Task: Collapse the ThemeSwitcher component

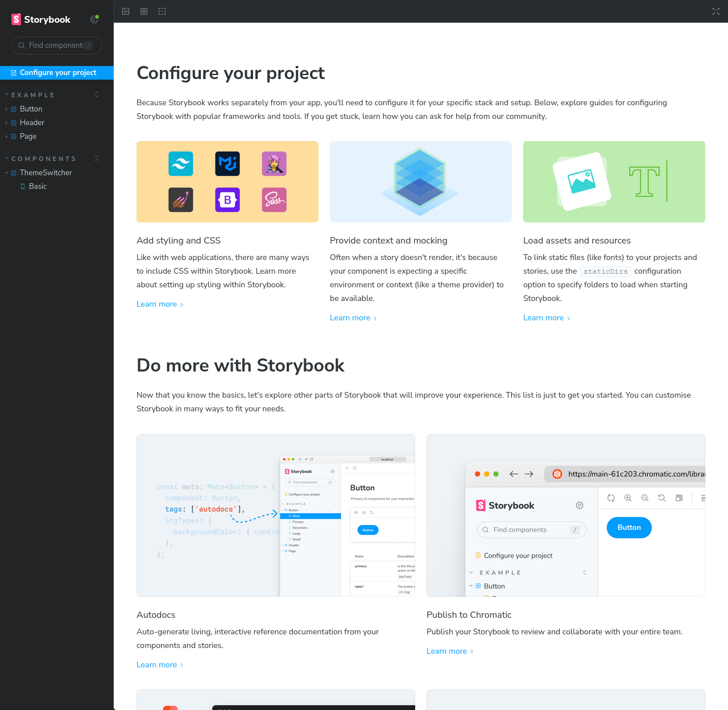Action: tap(45, 172)
